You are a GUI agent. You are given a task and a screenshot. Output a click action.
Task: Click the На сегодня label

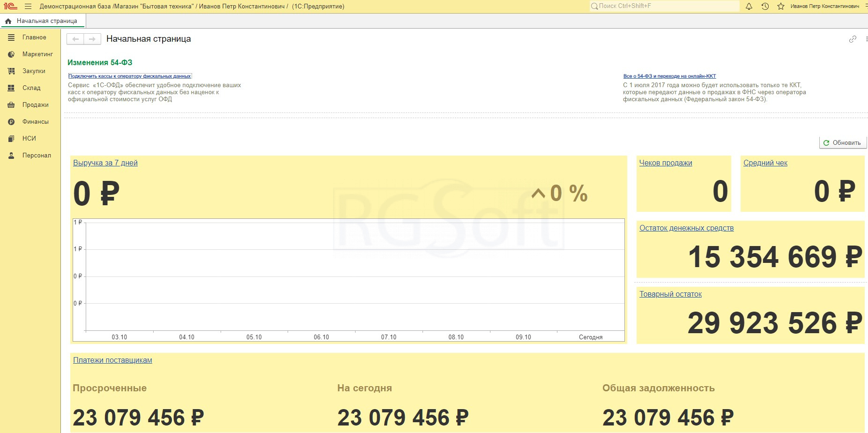coord(364,388)
